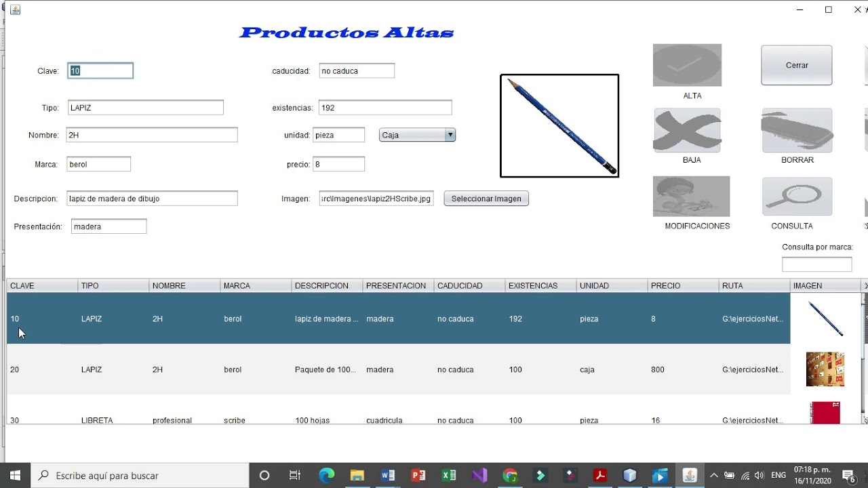
Task: Open Microsoft Edge from the taskbar
Action: tap(326, 476)
